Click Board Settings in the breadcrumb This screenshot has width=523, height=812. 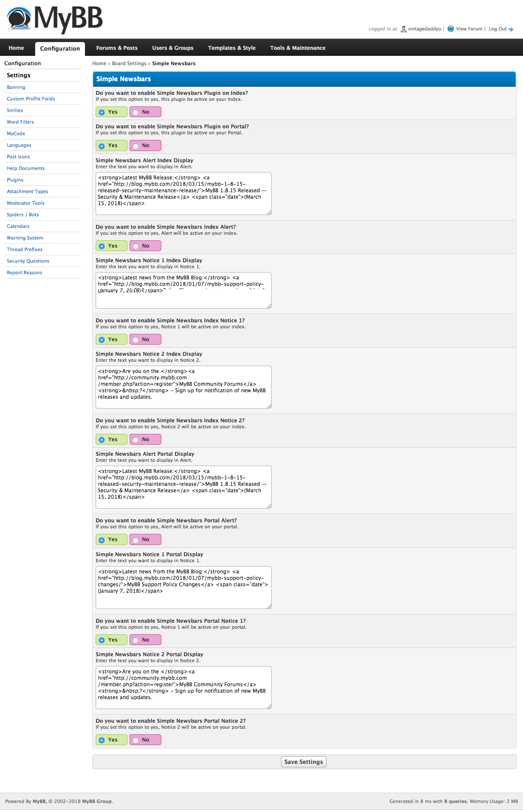pyautogui.click(x=129, y=64)
